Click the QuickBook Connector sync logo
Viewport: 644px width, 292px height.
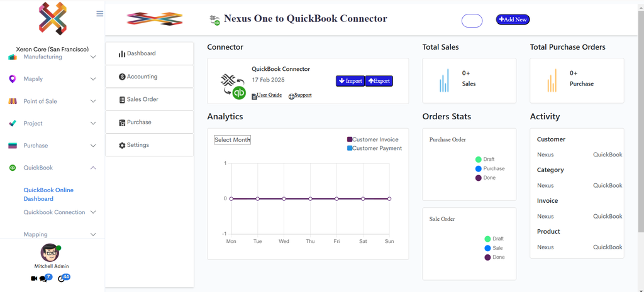(233, 87)
